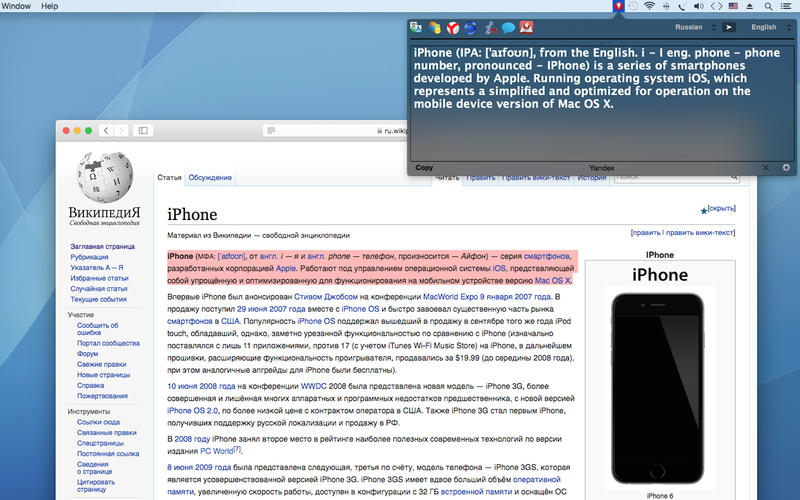
Task: Open the PC World link
Action: click(216, 451)
